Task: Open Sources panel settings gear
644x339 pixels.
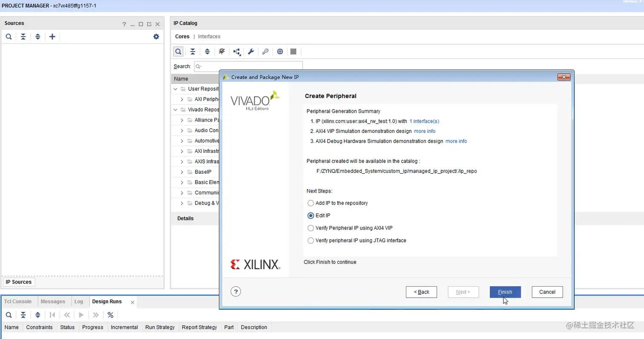Action: (x=156, y=37)
